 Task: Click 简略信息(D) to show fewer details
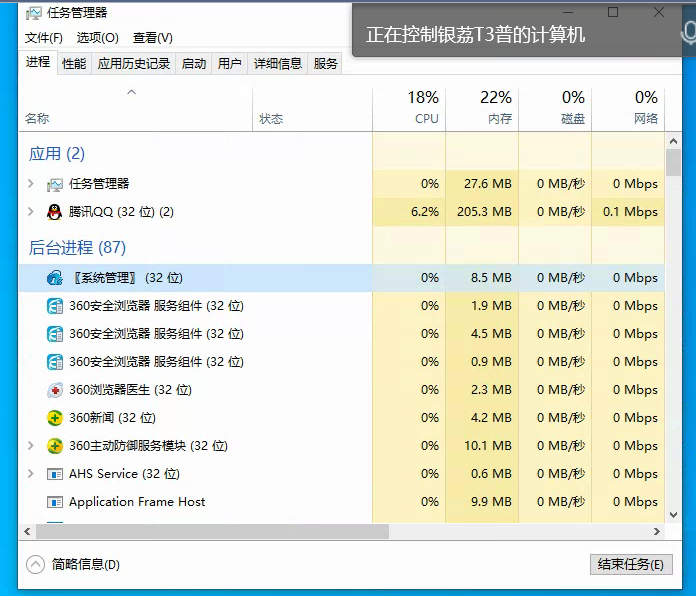point(86,564)
